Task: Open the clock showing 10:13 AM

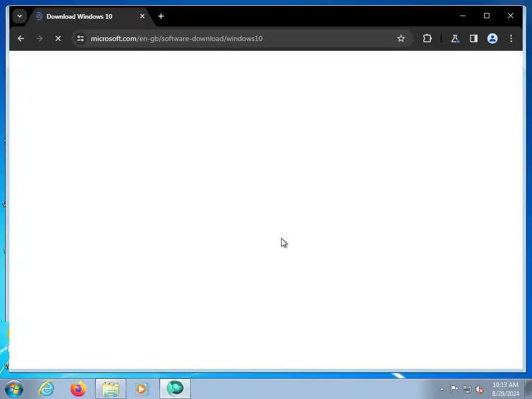Action: click(505, 389)
